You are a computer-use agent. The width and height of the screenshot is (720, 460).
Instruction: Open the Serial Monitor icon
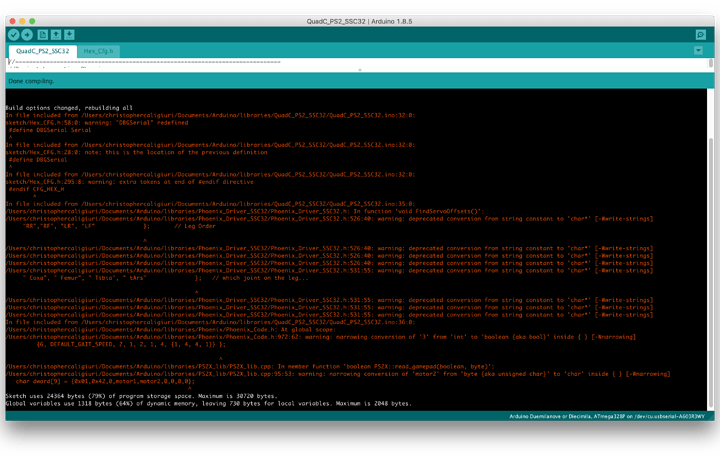tap(701, 34)
